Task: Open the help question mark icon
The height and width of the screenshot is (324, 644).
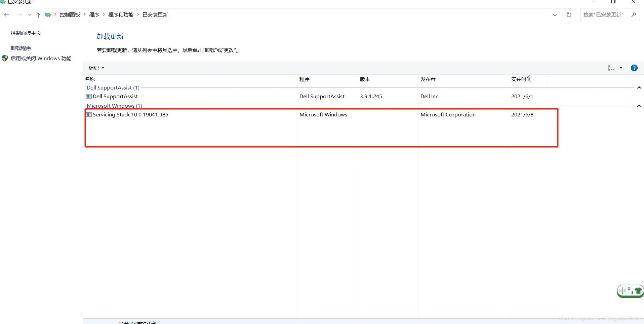Action: tap(634, 68)
